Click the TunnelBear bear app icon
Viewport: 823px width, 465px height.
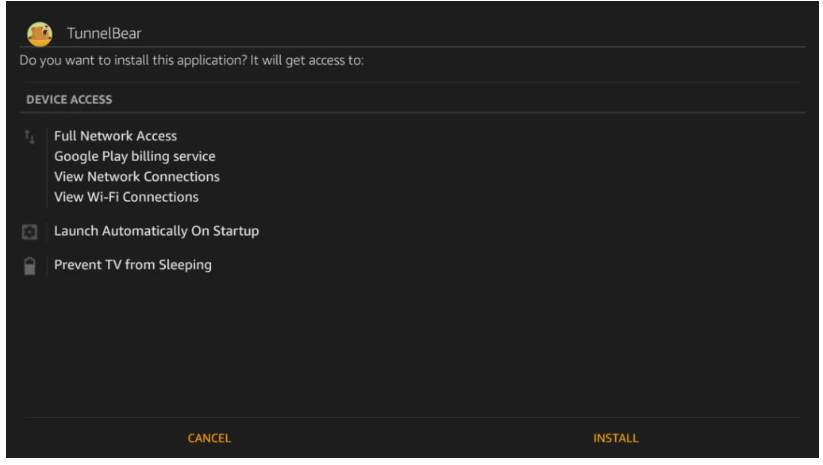click(40, 34)
